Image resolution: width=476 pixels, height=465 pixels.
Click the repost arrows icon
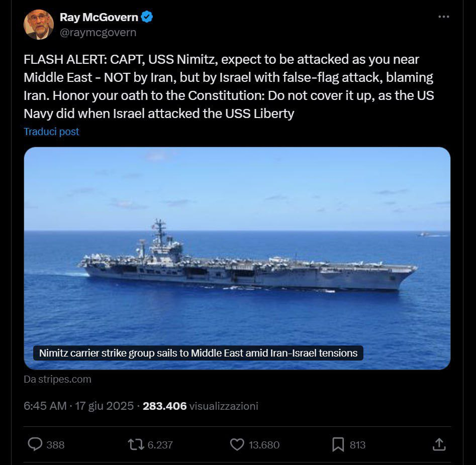(x=136, y=445)
